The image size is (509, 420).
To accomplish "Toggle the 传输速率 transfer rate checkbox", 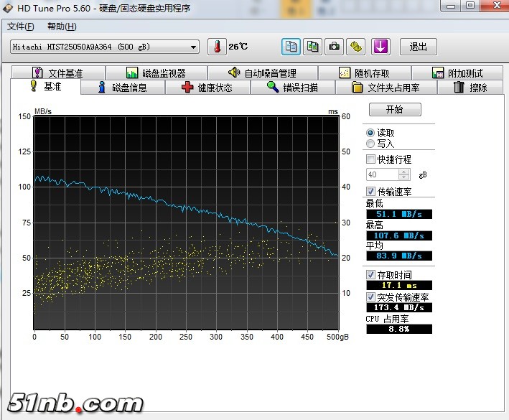I will (x=370, y=192).
